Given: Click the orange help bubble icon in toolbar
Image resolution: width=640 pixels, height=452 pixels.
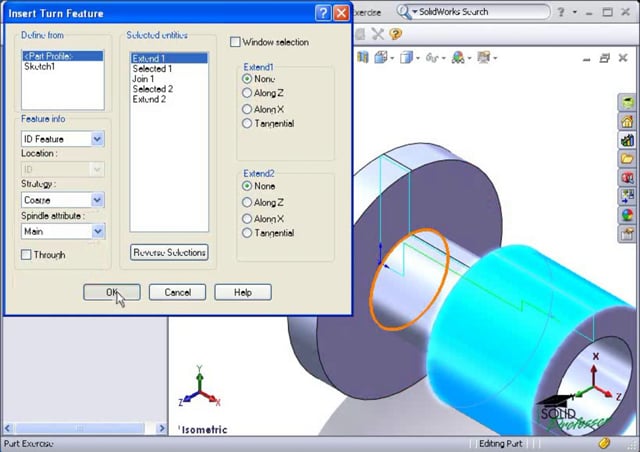Looking at the screenshot, I should tap(395, 33).
